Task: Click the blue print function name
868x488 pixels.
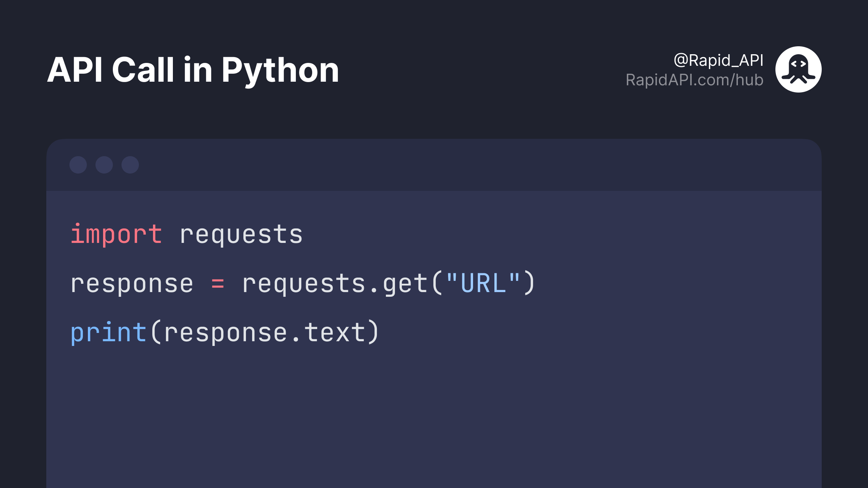Action: click(109, 333)
